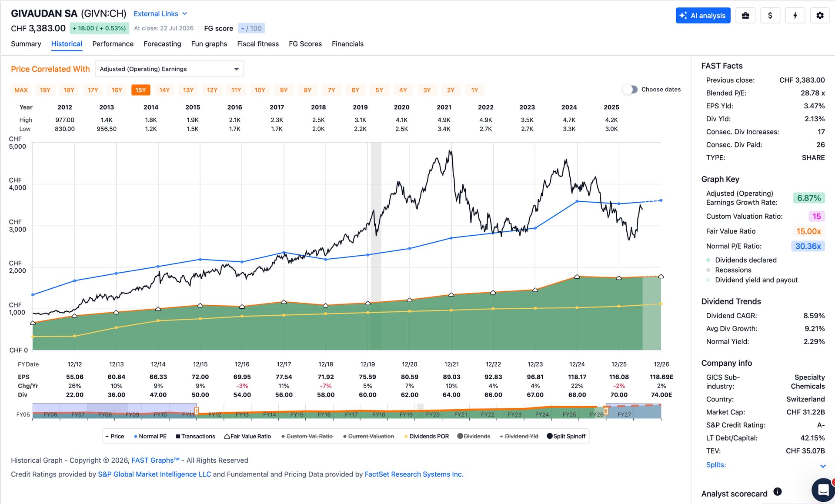Select the 3Y time range
Screen dimensions: 835x504
427,90
